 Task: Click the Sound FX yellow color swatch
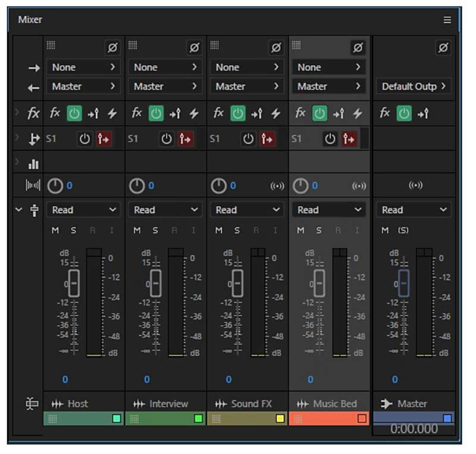(x=280, y=419)
